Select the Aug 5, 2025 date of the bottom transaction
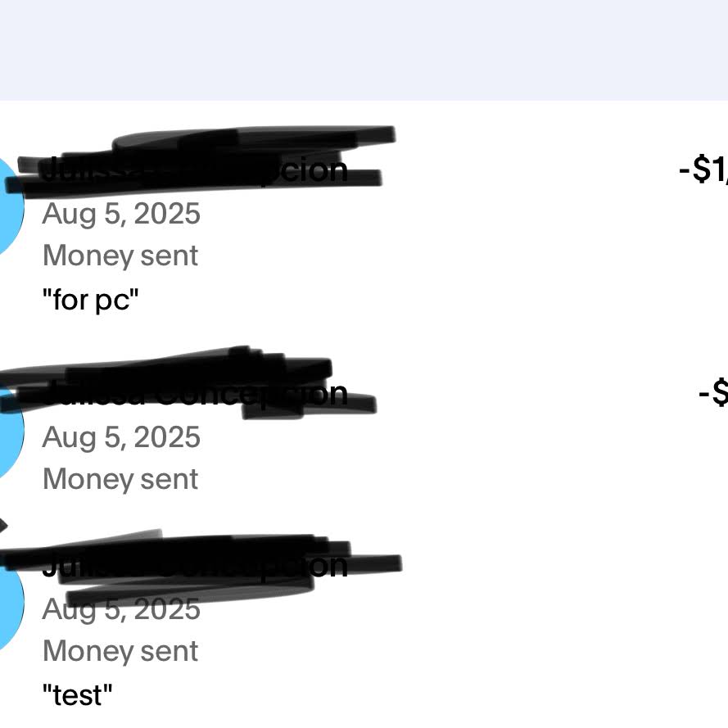This screenshot has width=728, height=728. pos(121,610)
